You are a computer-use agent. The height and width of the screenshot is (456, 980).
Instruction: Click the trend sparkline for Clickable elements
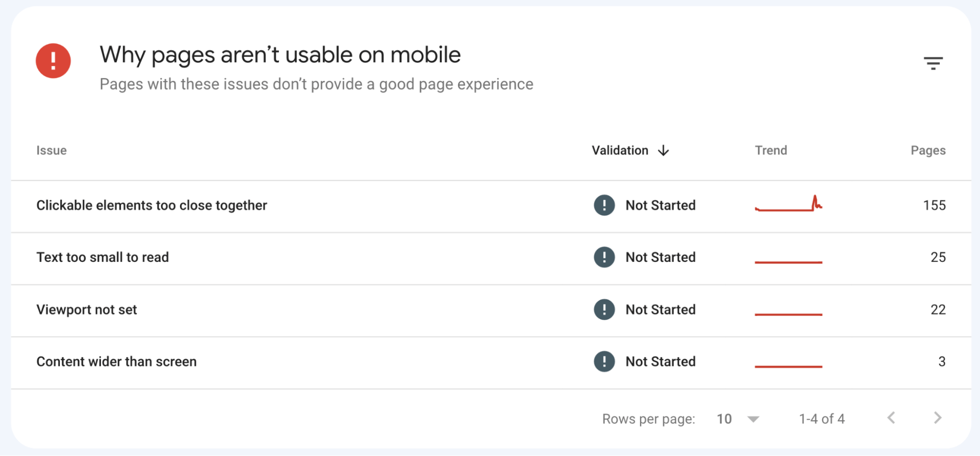coord(789,205)
